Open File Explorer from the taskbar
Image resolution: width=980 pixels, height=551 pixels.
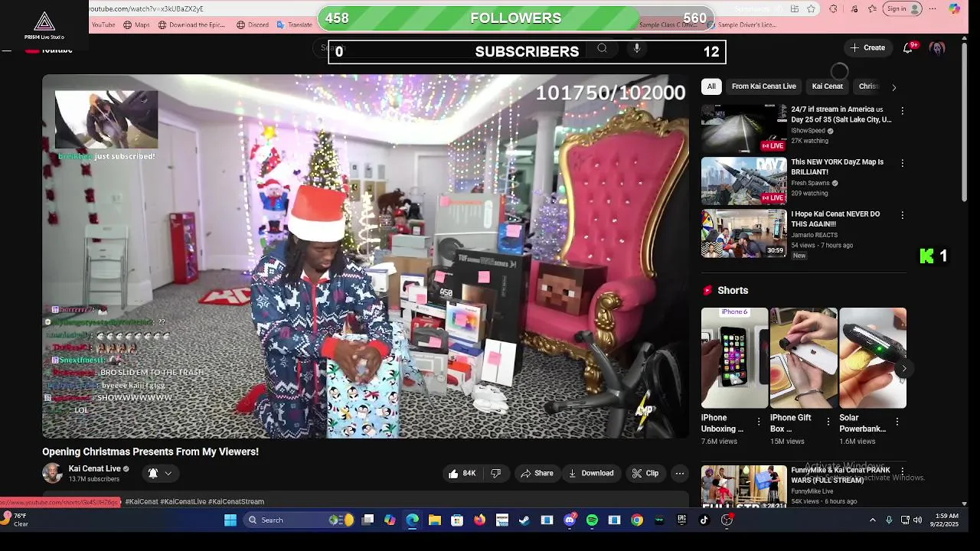[434, 520]
